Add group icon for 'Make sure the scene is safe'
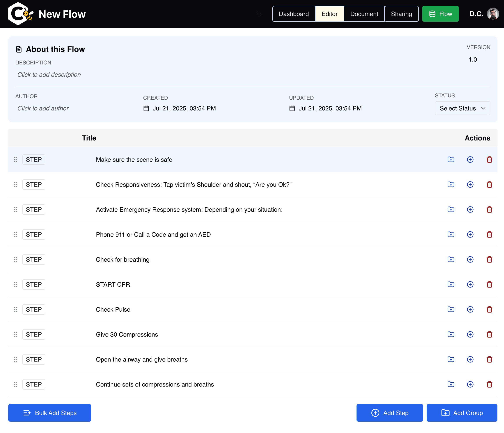 point(451,160)
